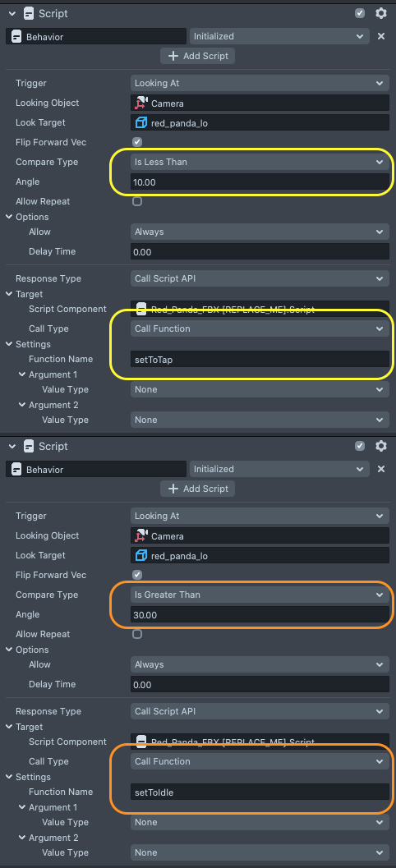Viewport: 396px width, 868px height.
Task: Open first Trigger dropdown showing Looking At
Action: (260, 84)
